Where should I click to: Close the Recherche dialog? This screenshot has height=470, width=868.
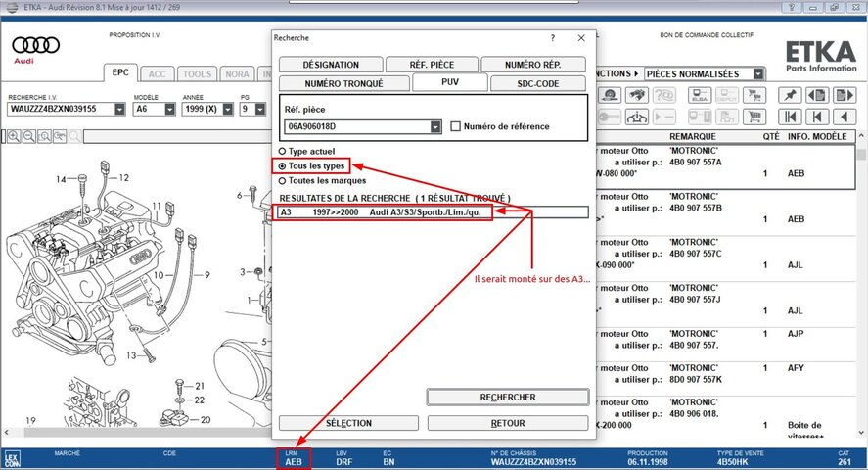click(x=581, y=37)
